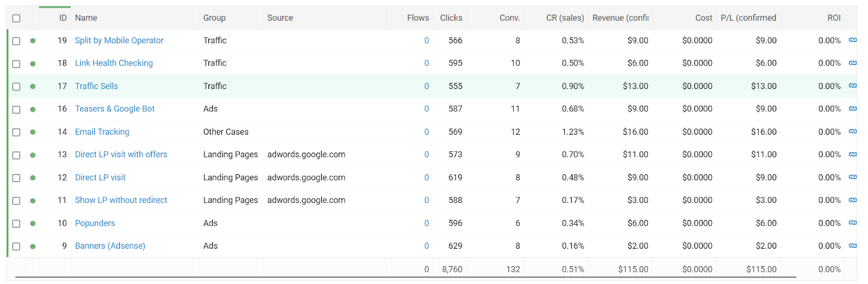868x284 pixels.
Task: Click link icon for Direct LP visit row
Action: (852, 177)
